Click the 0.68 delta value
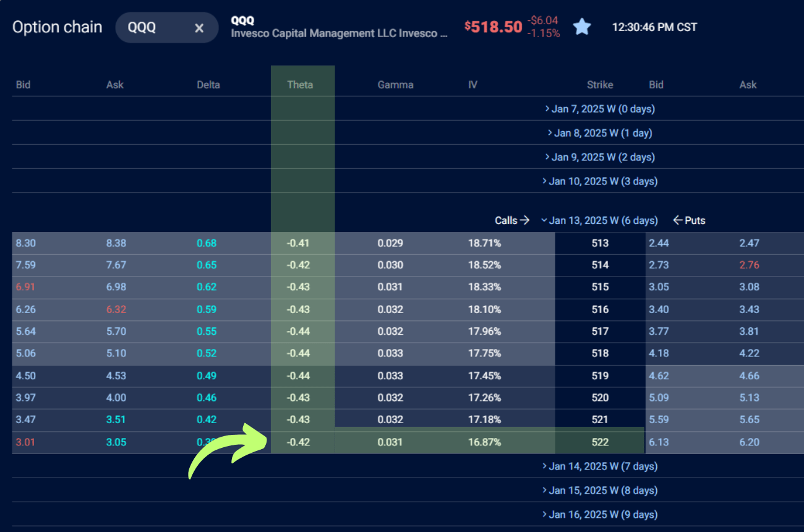The width and height of the screenshot is (804, 532). click(207, 243)
